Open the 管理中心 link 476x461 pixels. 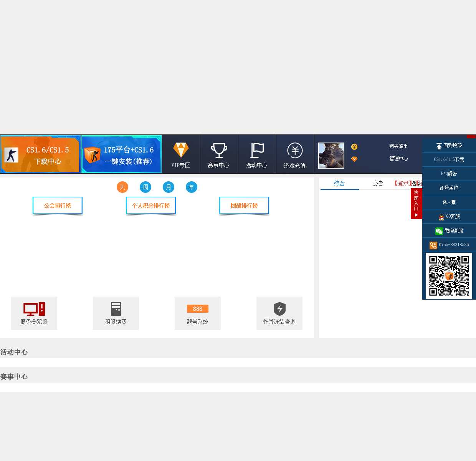pos(398,158)
